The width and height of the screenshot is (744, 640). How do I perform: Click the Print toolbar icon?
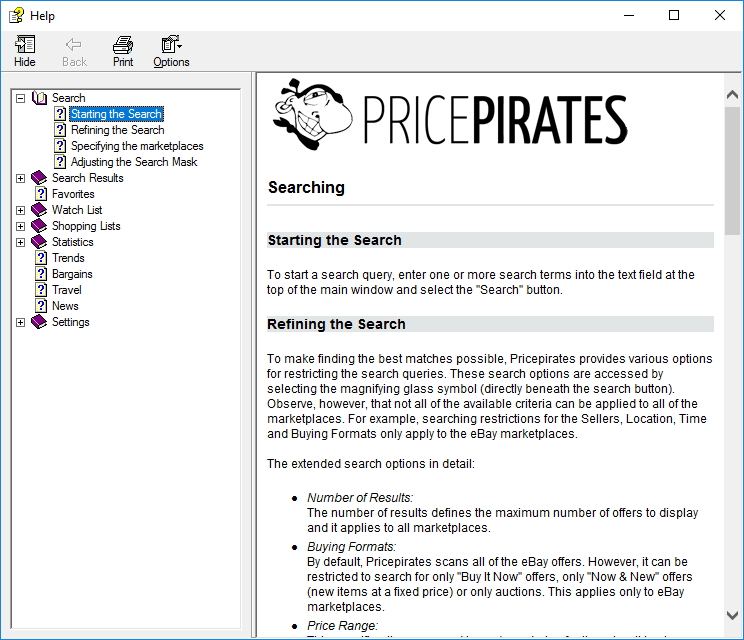123,45
